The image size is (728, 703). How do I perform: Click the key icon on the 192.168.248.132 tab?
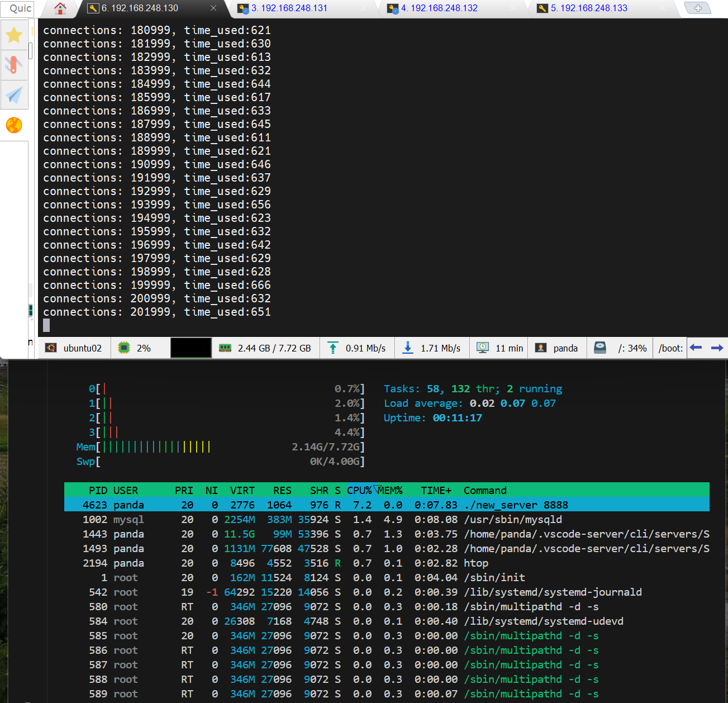(x=393, y=8)
